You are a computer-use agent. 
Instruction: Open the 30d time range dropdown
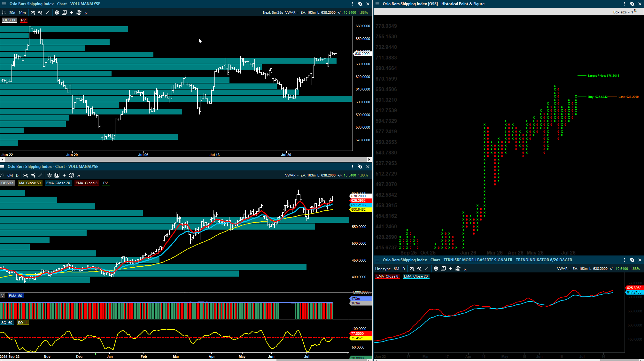(12, 13)
